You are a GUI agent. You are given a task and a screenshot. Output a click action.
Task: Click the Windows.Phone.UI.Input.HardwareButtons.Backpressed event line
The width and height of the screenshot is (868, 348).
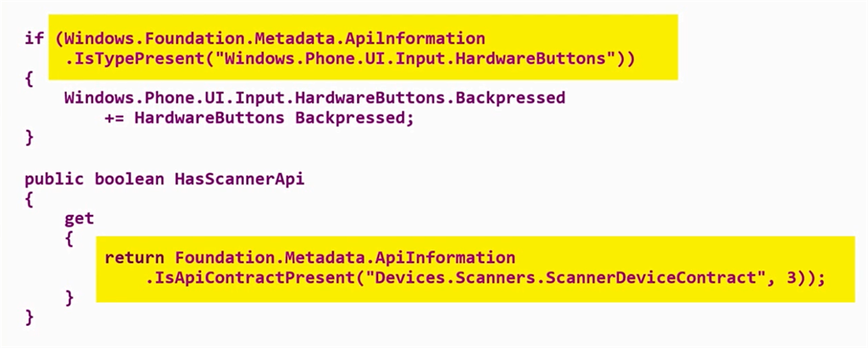point(314,98)
